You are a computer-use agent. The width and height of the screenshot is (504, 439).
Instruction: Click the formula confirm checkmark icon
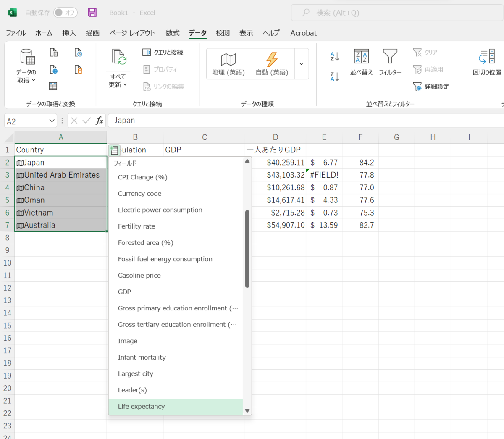(87, 121)
